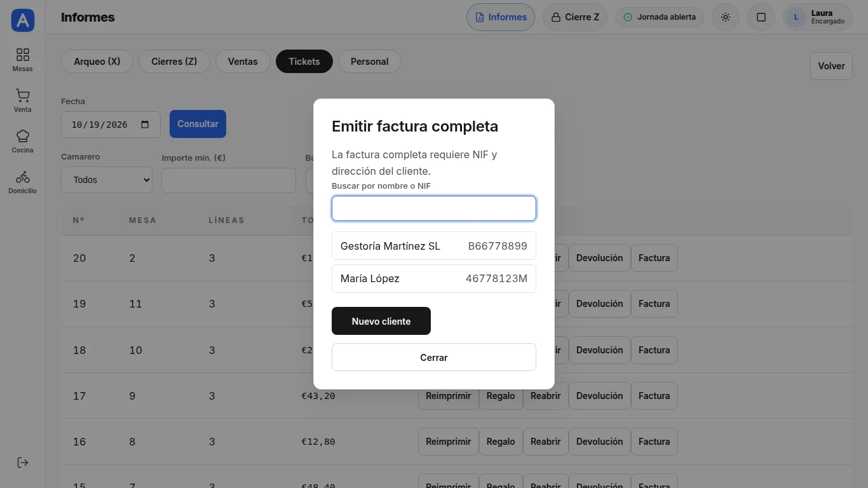Screen dimensions: 868x488
Task: Click Regalo for ticket 16
Action: [x=501, y=442]
